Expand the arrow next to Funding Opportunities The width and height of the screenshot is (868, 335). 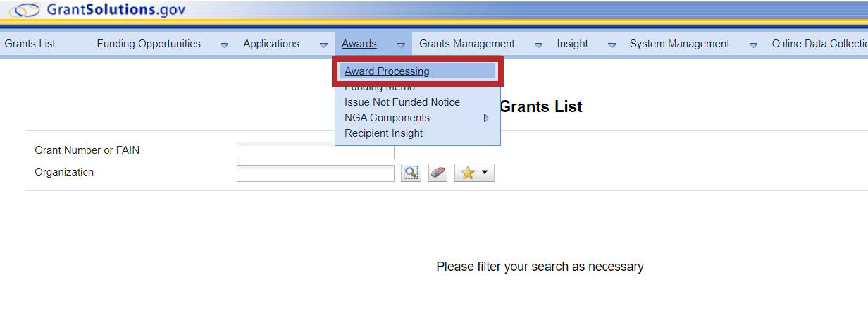(x=224, y=44)
